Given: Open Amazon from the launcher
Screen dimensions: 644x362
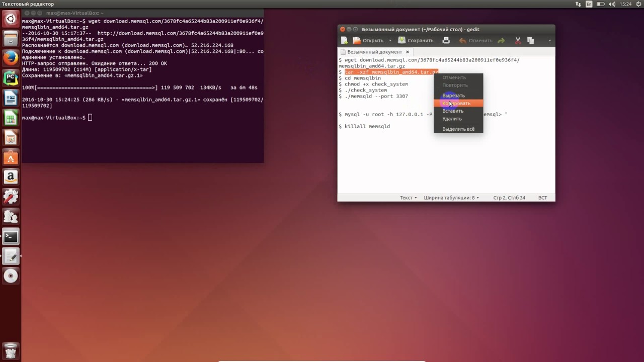Looking at the screenshot, I should tap(11, 177).
